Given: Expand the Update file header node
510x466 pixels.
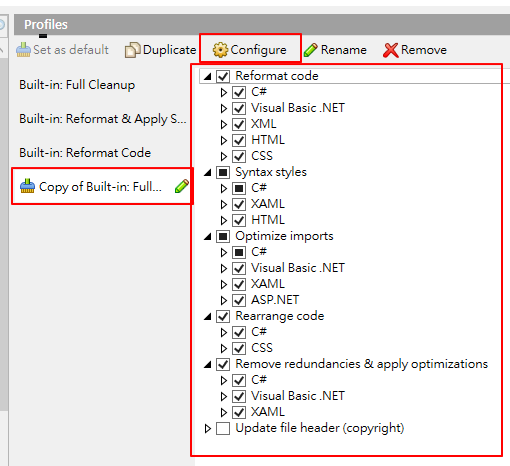Looking at the screenshot, I should pyautogui.click(x=208, y=428).
